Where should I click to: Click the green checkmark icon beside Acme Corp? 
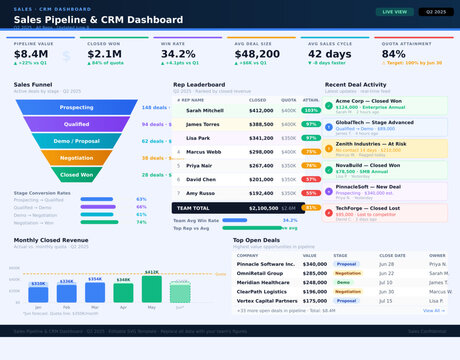329,106
